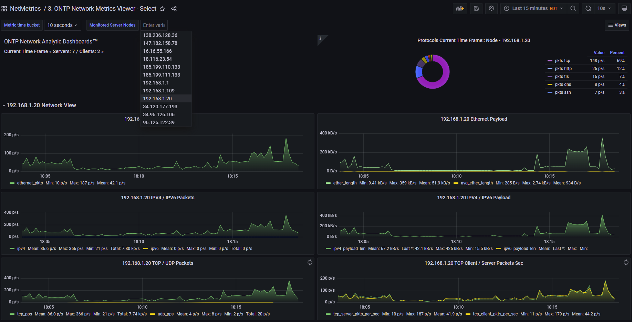644x322 pixels.
Task: Zoom out the time range
Action: 573,8
